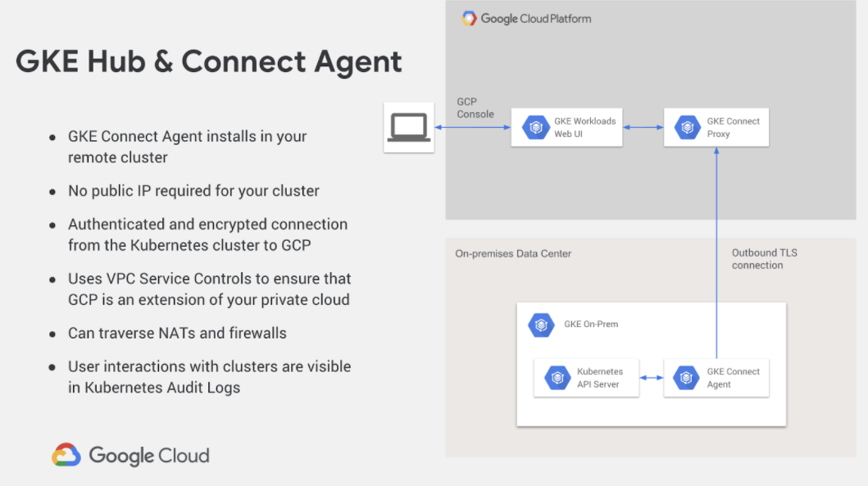Image resolution: width=868 pixels, height=486 pixels.
Task: Click the bullet about traversing NATs and firewalls
Action: point(177,334)
